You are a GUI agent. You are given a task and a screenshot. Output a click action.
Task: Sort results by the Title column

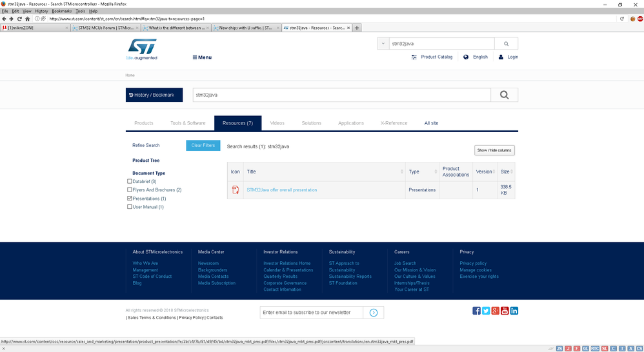click(324, 172)
